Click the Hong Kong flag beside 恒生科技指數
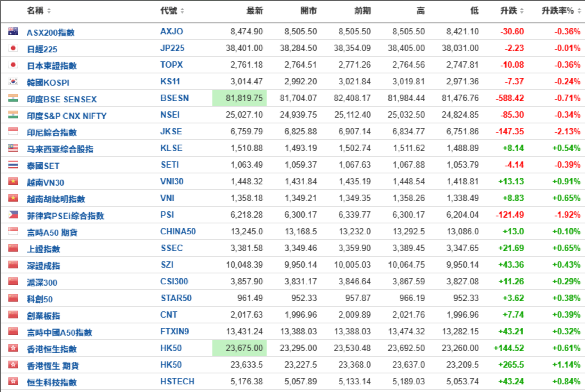 click(x=13, y=381)
